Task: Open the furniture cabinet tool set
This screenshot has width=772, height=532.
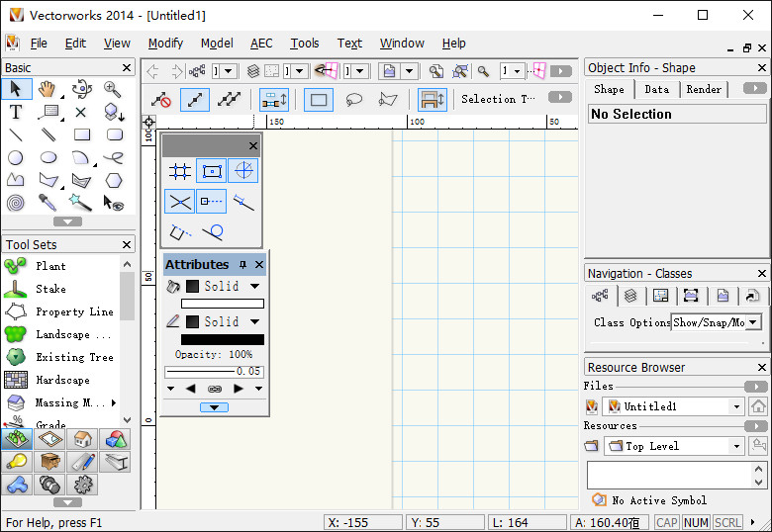Action: [49, 462]
